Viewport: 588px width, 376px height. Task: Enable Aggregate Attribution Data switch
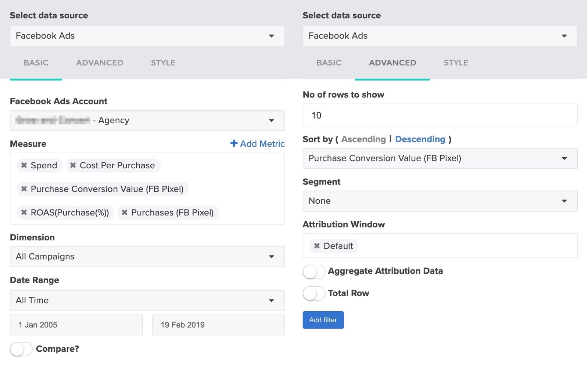point(314,272)
